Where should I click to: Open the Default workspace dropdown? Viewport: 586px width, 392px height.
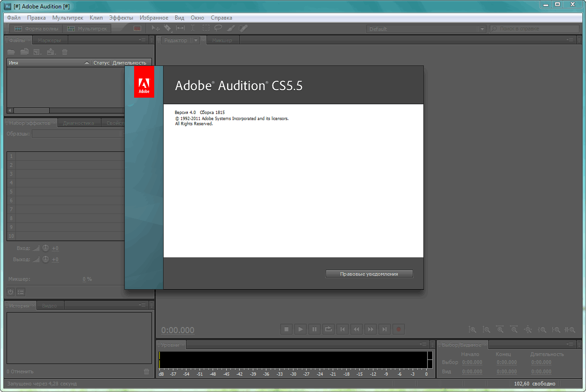coord(482,29)
